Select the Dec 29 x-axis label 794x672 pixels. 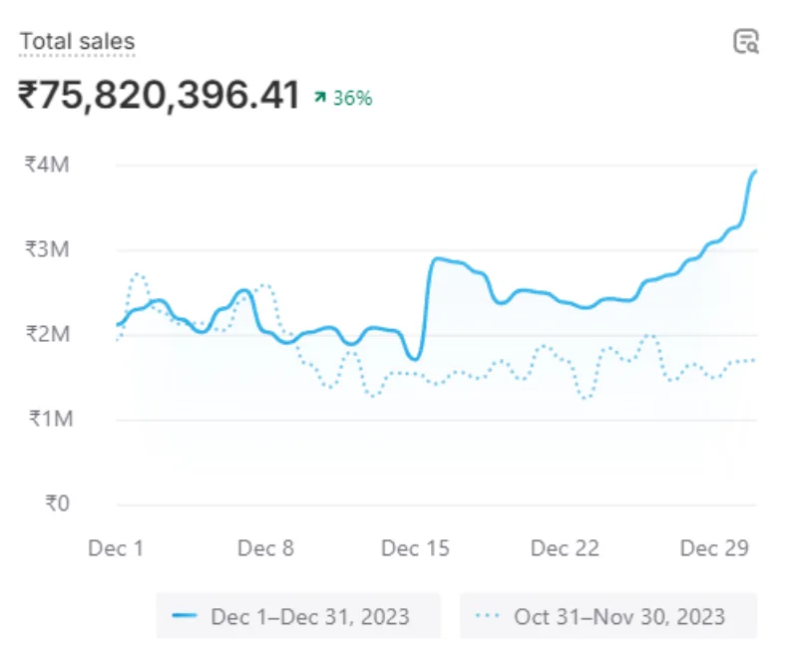tap(714, 548)
